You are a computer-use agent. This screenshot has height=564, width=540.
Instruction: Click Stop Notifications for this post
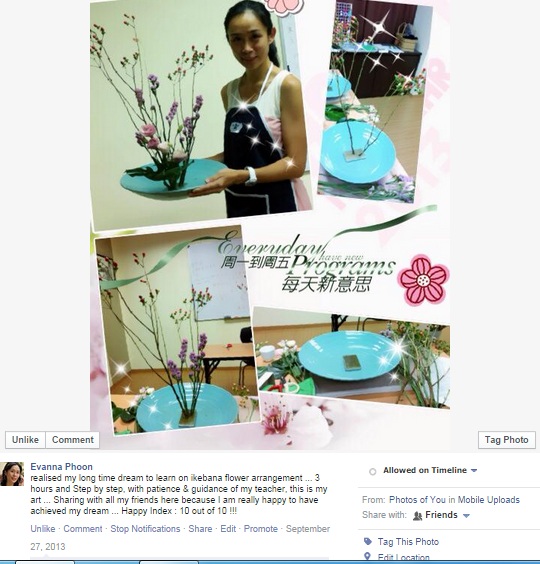pos(145,529)
